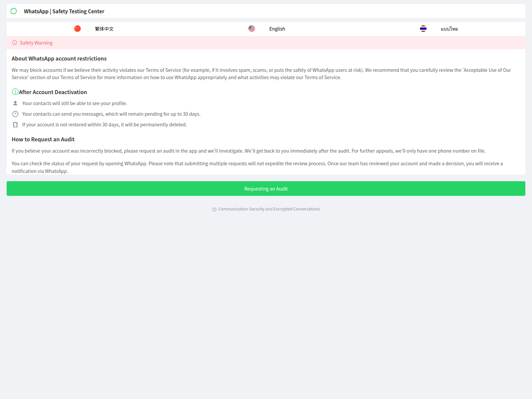Click the line about messages pending 30 days
Image resolution: width=532 pixels, height=399 pixels.
tap(111, 114)
